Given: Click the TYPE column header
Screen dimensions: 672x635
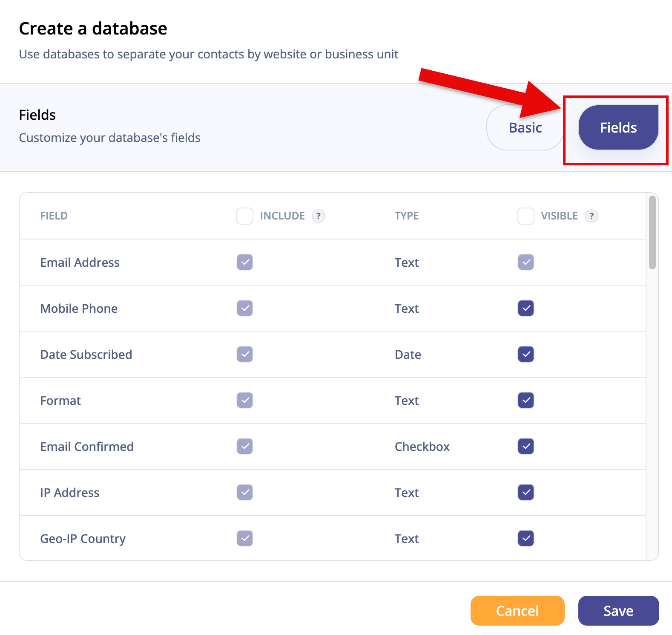Looking at the screenshot, I should (x=407, y=216).
